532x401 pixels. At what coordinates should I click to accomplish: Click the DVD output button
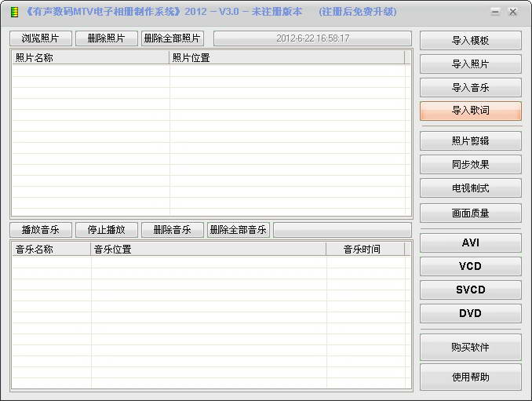tap(471, 313)
